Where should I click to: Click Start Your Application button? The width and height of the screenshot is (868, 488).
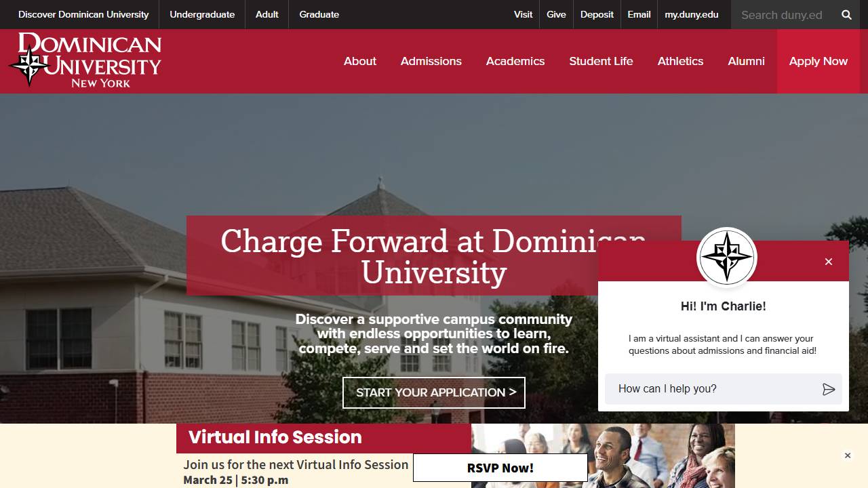click(434, 392)
